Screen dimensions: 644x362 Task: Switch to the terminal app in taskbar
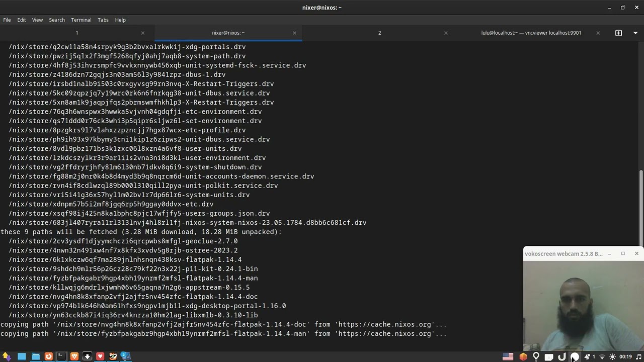pos(61,356)
